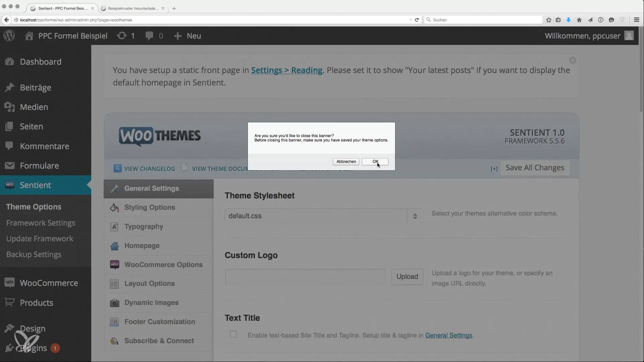
Task: Open the Neu new content menu
Action: [187, 36]
